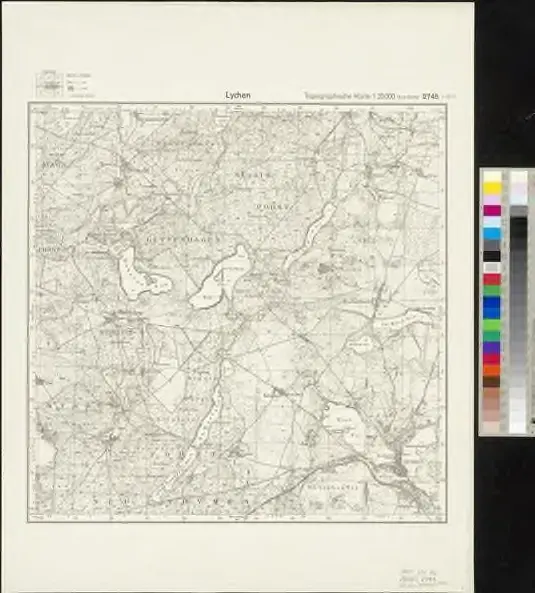Pick the magenta swatch on the color chart
This screenshot has height=593, width=535.
492,211
